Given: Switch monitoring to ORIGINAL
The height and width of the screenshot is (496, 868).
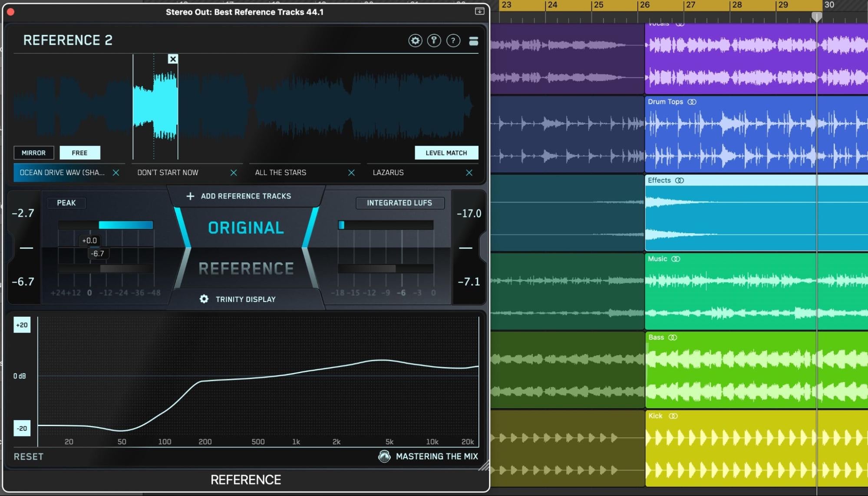Looking at the screenshot, I should [246, 228].
